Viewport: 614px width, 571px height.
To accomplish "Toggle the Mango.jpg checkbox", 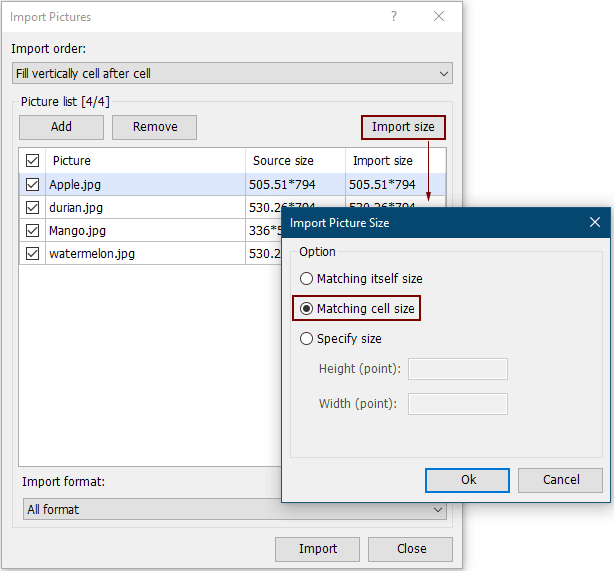I will 33,231.
